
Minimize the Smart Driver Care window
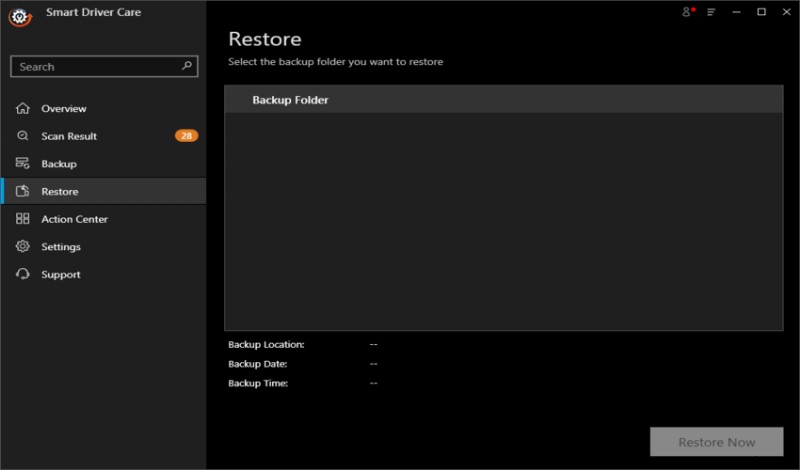(x=737, y=12)
